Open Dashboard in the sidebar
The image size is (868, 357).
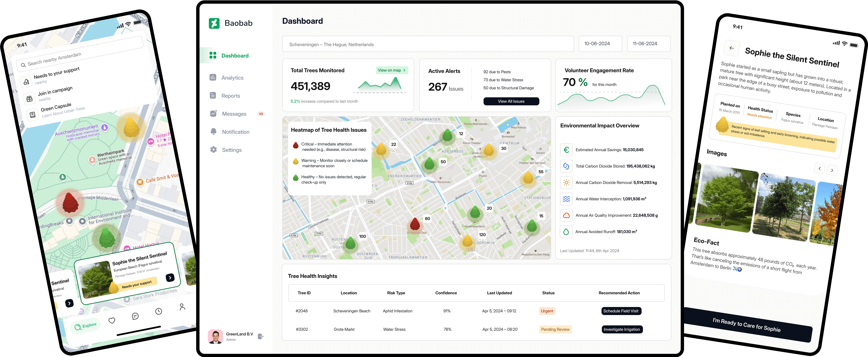point(235,56)
